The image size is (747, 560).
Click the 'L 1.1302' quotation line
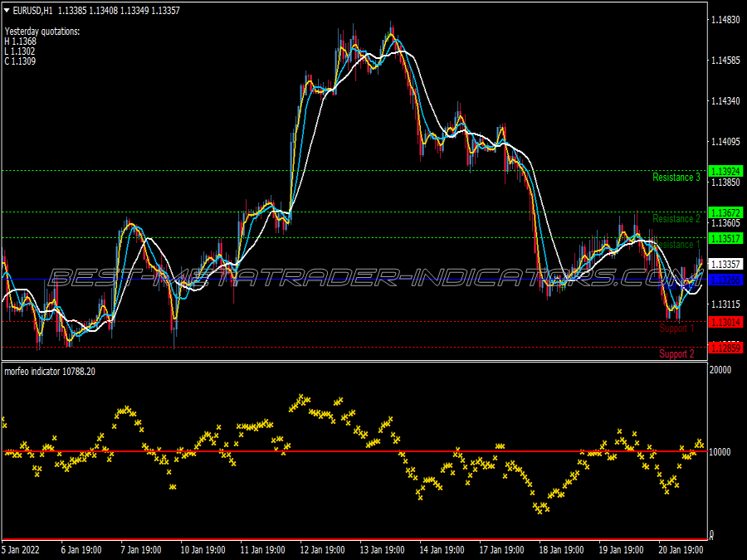tap(20, 51)
